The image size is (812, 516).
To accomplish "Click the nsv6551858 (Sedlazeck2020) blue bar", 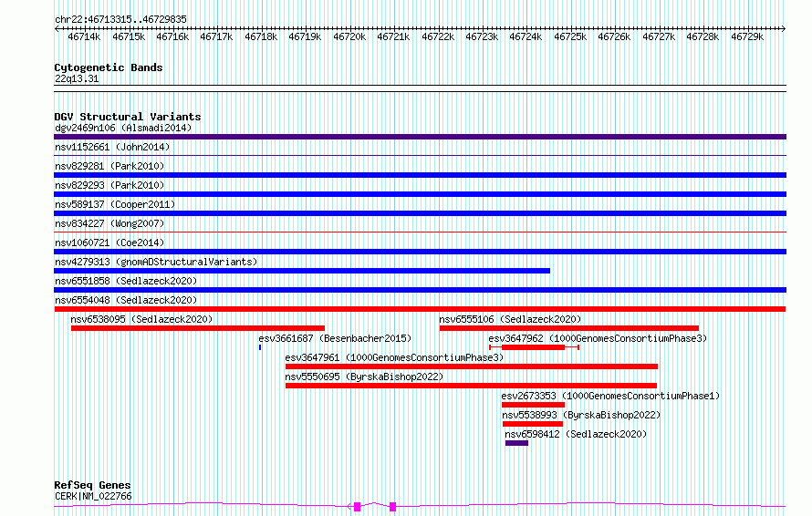I will tap(420, 290).
